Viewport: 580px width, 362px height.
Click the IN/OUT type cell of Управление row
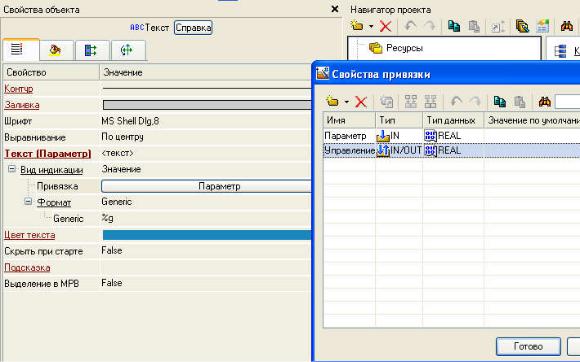(x=399, y=150)
